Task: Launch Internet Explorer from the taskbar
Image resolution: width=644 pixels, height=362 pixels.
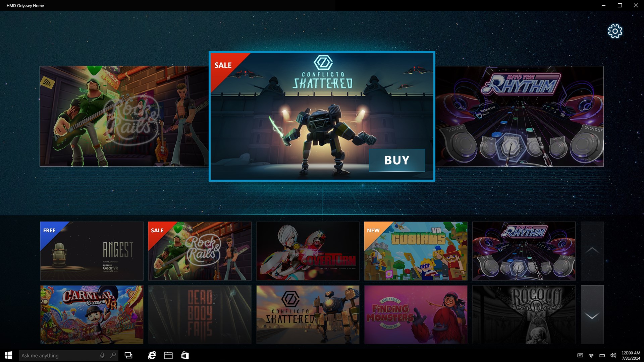Action: [152, 355]
